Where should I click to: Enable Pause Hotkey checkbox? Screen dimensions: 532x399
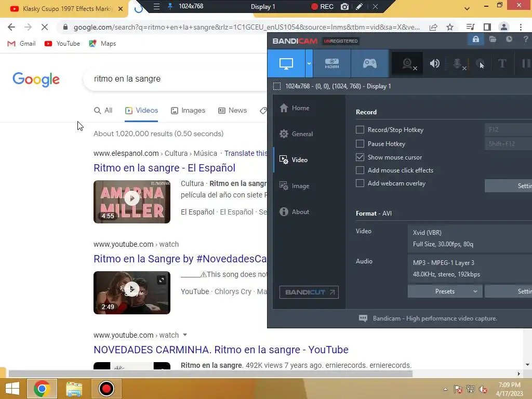pyautogui.click(x=360, y=143)
